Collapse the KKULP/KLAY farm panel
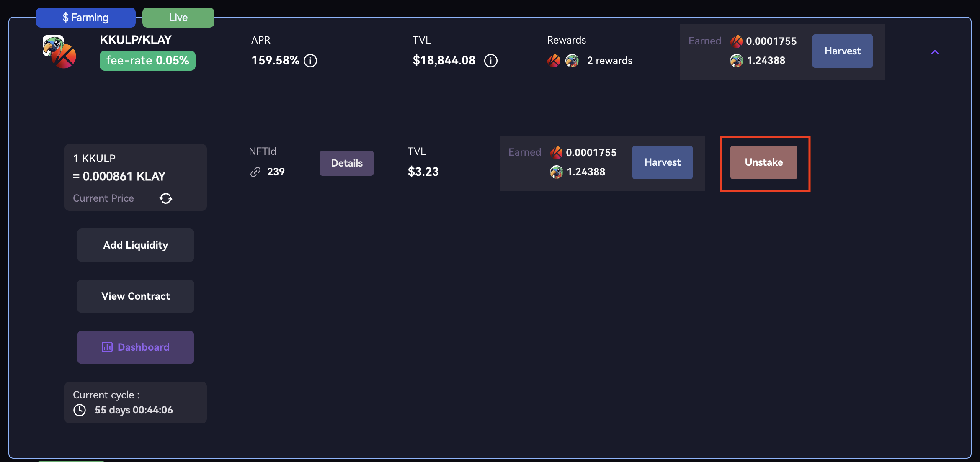This screenshot has height=462, width=980. 935,52
